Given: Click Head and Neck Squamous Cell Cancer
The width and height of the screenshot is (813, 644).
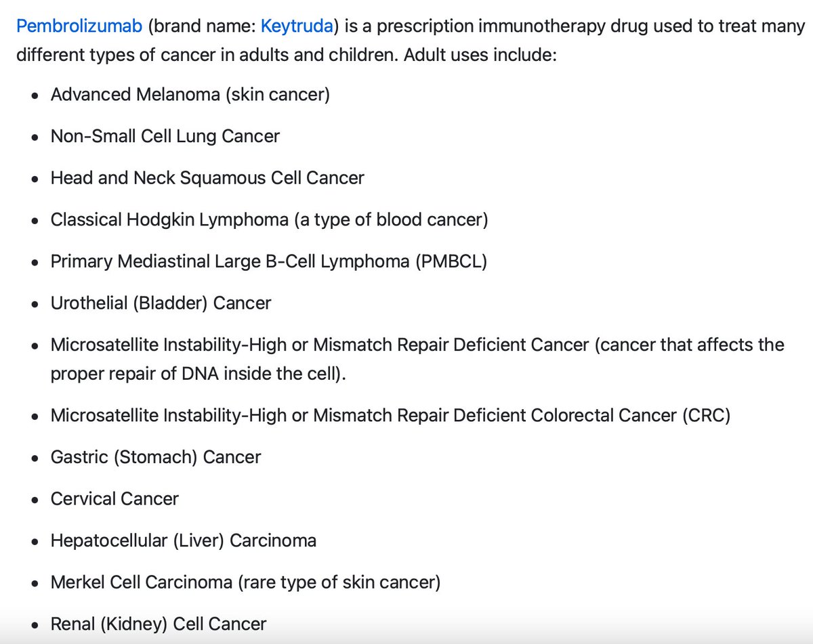Looking at the screenshot, I should pos(207,178).
